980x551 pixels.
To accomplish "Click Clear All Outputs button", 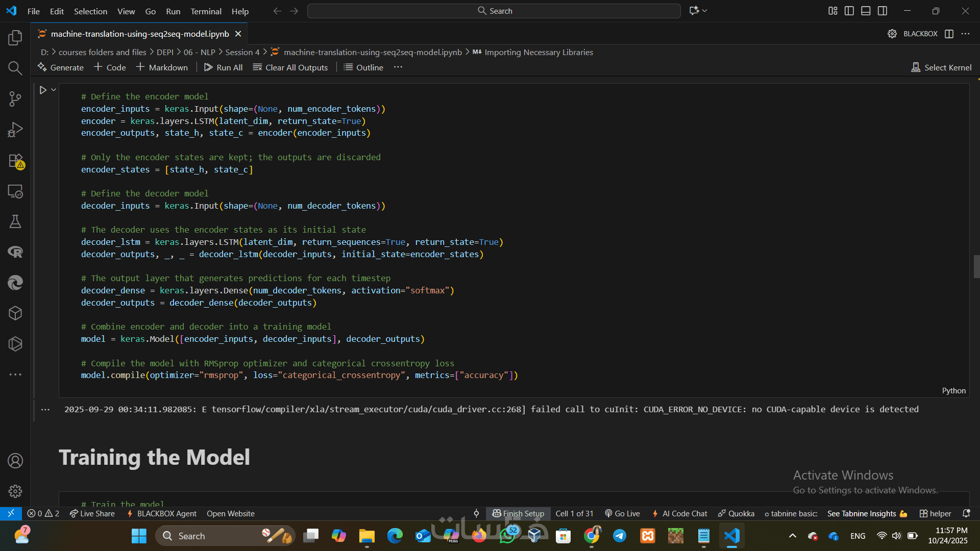I will tap(290, 67).
